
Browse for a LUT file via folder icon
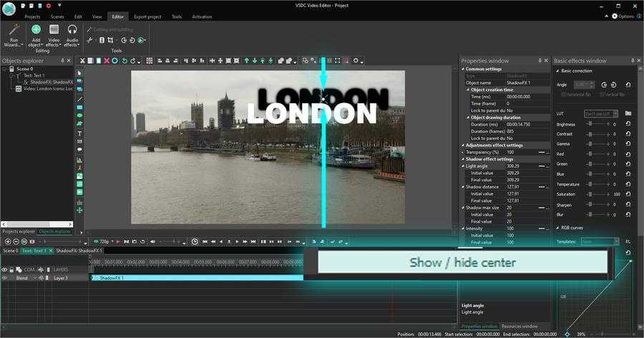[x=628, y=113]
